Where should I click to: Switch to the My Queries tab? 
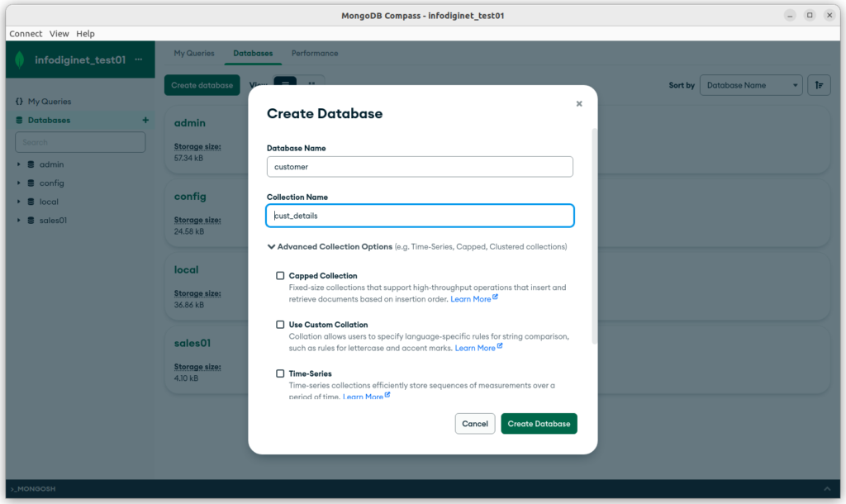193,54
